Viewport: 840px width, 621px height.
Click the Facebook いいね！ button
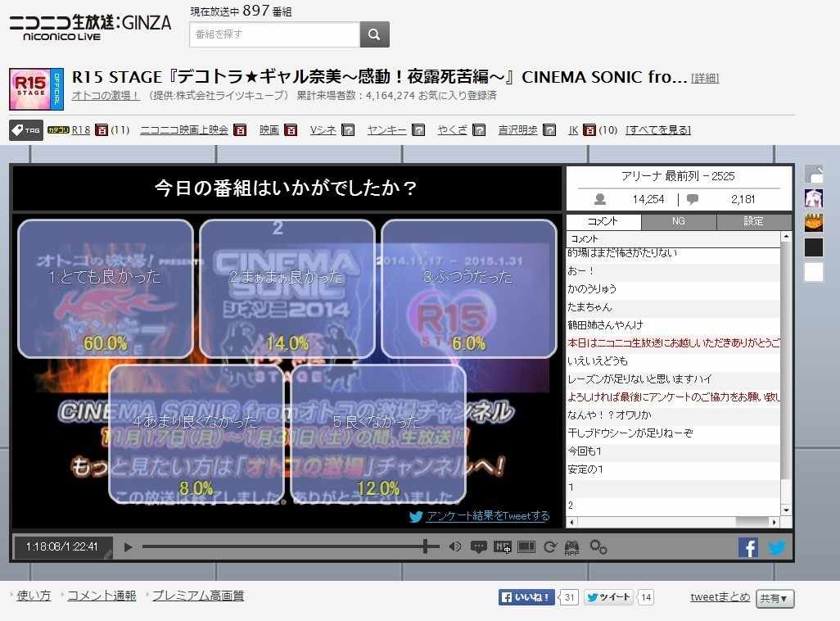[x=526, y=597]
